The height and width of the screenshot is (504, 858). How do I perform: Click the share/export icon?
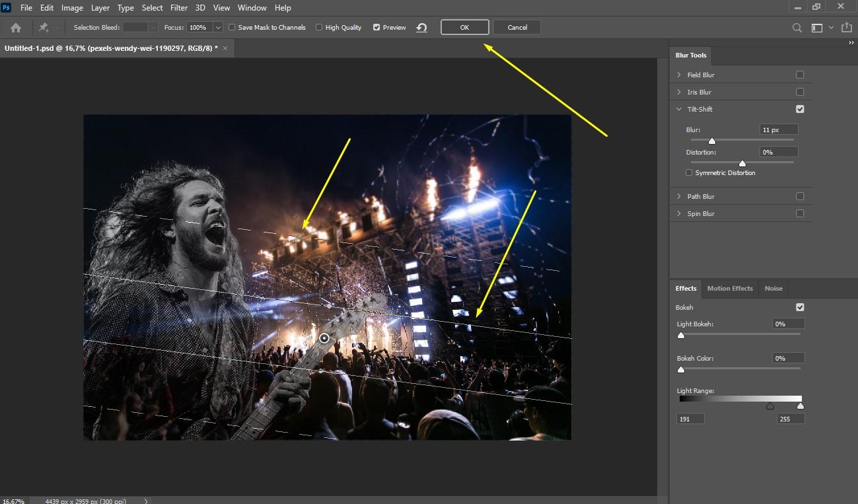point(847,28)
